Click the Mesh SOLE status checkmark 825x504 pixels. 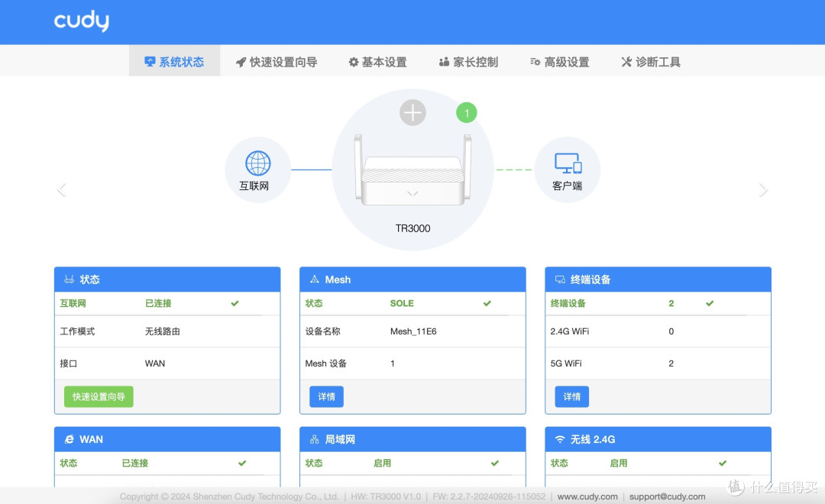pos(487,303)
